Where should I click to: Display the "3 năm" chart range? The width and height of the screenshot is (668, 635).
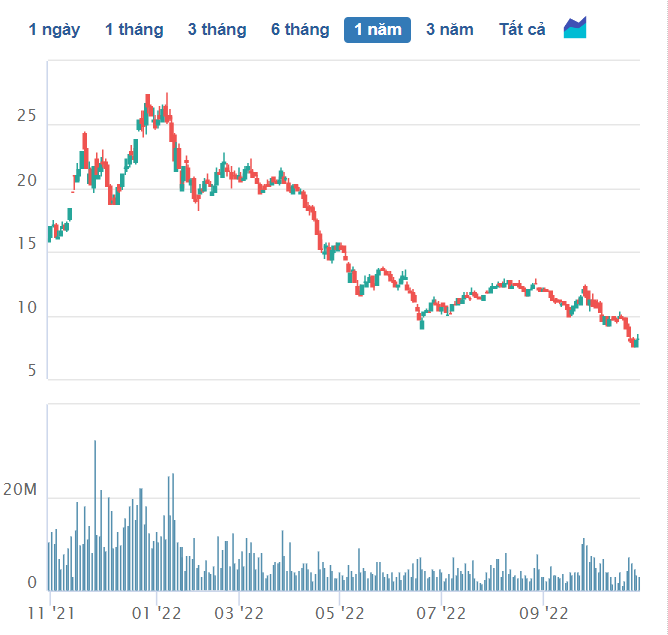point(450,30)
